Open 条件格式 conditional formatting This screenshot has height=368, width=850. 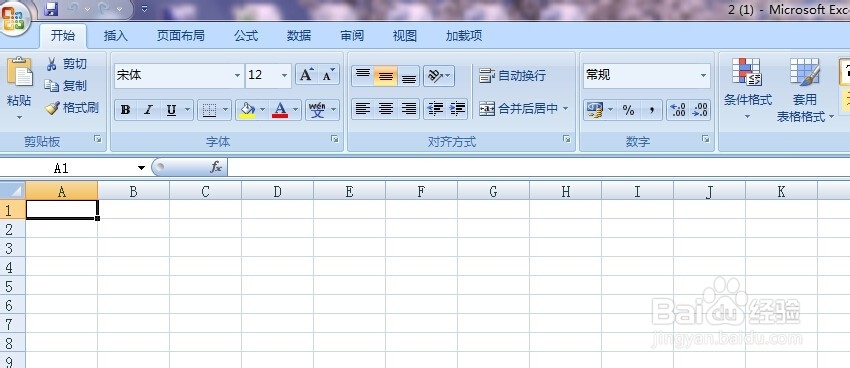pyautogui.click(x=748, y=89)
